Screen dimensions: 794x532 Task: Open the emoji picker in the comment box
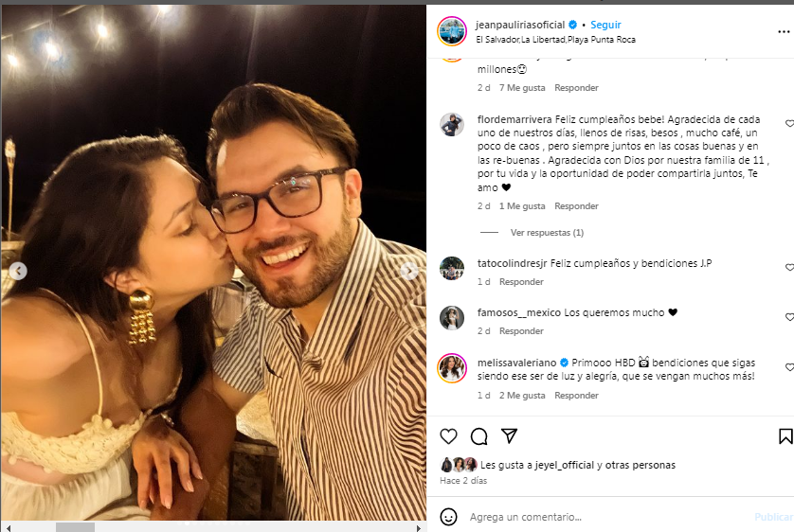tap(449, 517)
